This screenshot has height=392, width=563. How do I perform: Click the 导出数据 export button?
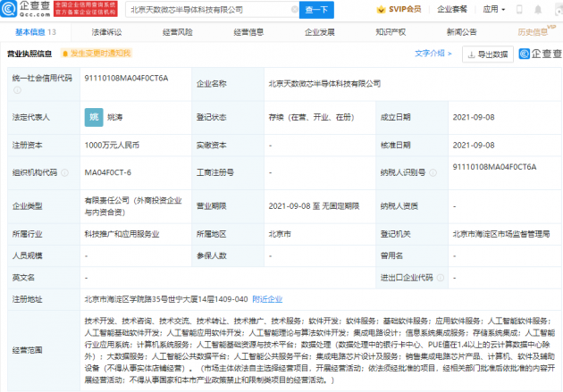[x=488, y=54]
